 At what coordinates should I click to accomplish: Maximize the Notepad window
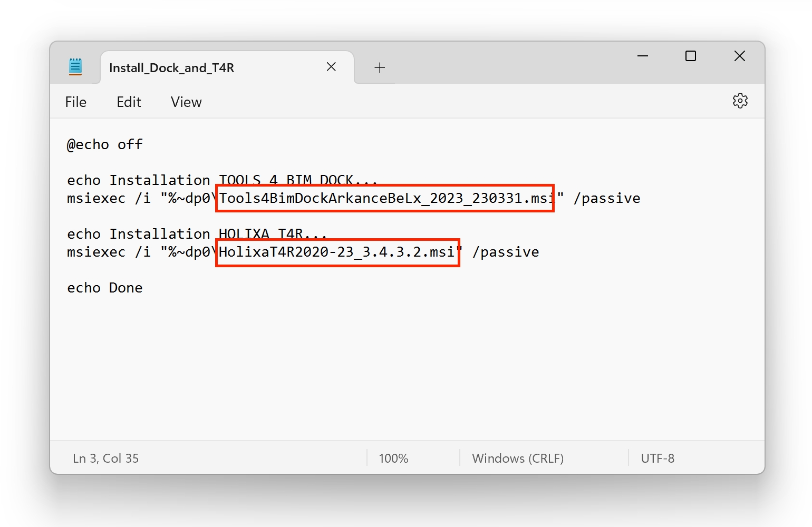tap(691, 56)
